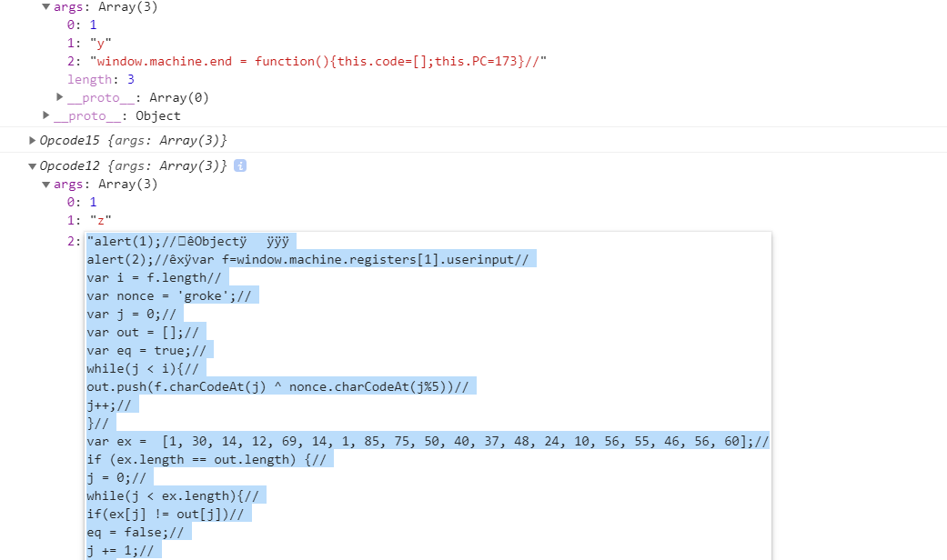This screenshot has height=560, width=947.
Task: Click the alert(1) line in the tooltip
Action: coord(191,242)
